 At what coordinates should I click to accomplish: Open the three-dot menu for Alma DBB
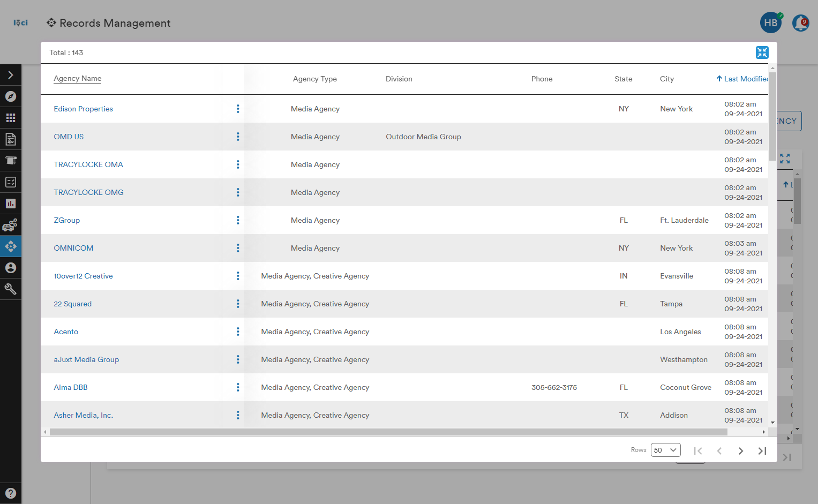238,387
